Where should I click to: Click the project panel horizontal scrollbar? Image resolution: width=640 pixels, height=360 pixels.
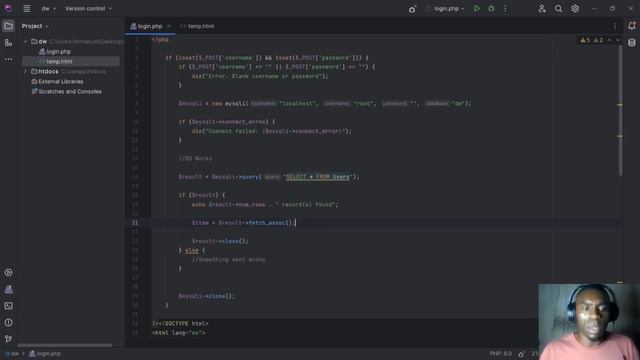point(64,345)
